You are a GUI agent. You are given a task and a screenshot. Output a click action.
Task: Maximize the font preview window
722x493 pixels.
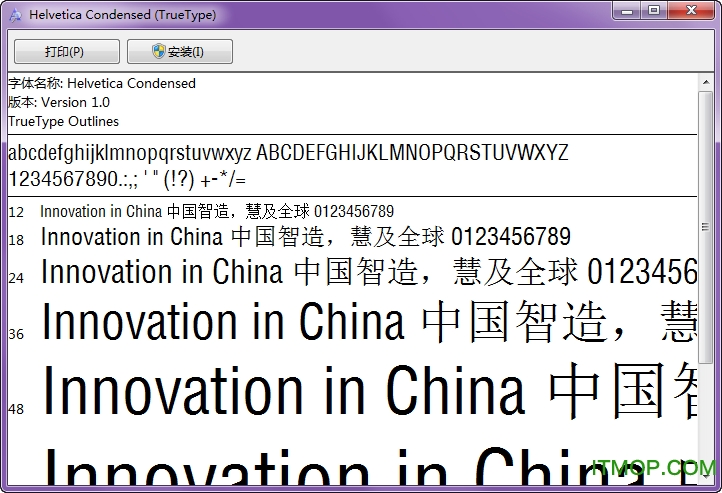(x=653, y=11)
